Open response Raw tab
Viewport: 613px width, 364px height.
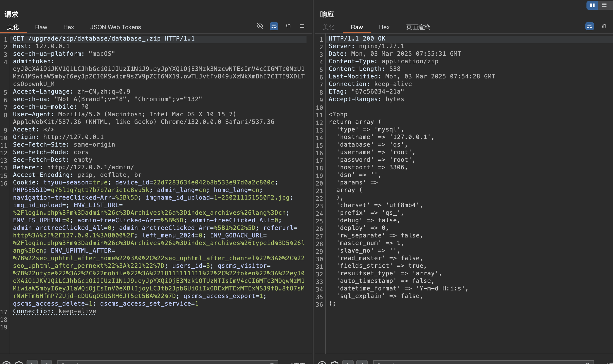point(357,27)
